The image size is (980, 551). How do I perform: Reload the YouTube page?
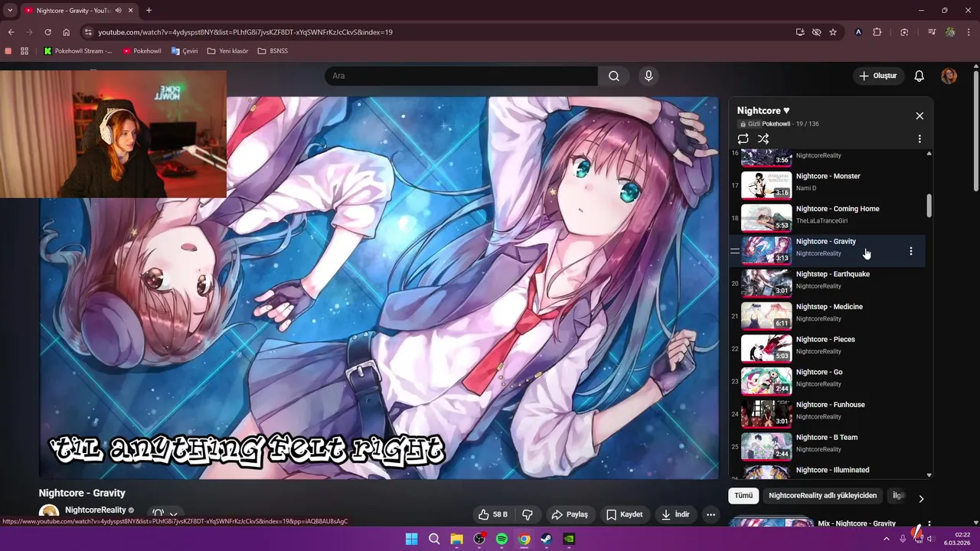(47, 32)
